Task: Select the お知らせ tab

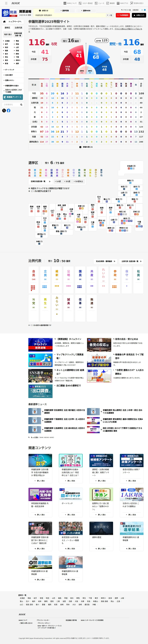Action: [x=43, y=10]
